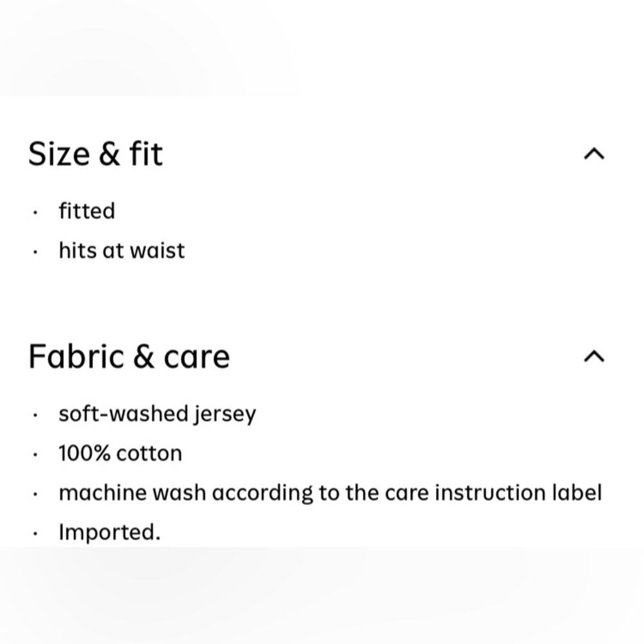This screenshot has width=644, height=644.
Task: Click the 'hits at waist' list item
Action: 122,251
